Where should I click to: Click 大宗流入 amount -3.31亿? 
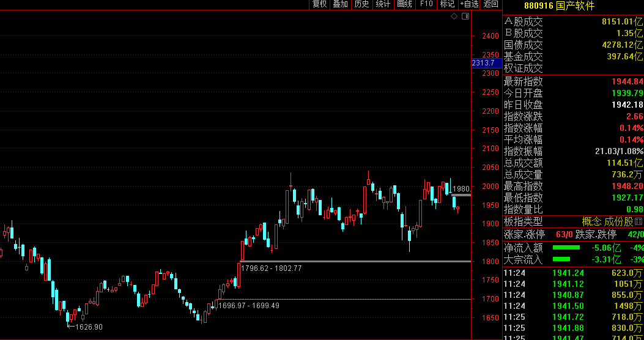click(x=606, y=259)
